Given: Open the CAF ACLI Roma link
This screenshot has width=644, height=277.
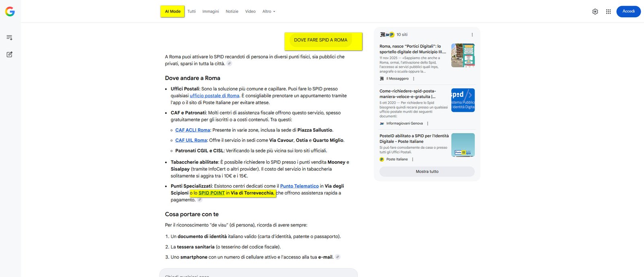Looking at the screenshot, I should click(193, 130).
